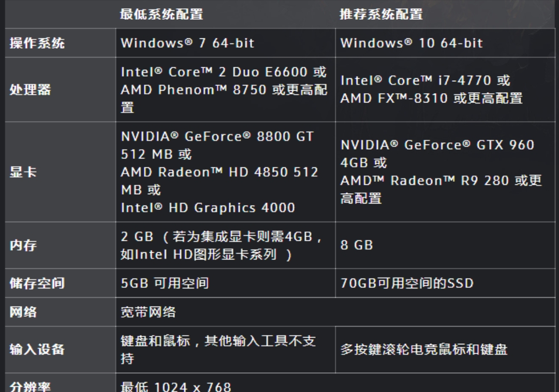Viewport: 559px width, 392px height.
Task: Click the Windows® 7 64-bit cell
Action: point(225,43)
